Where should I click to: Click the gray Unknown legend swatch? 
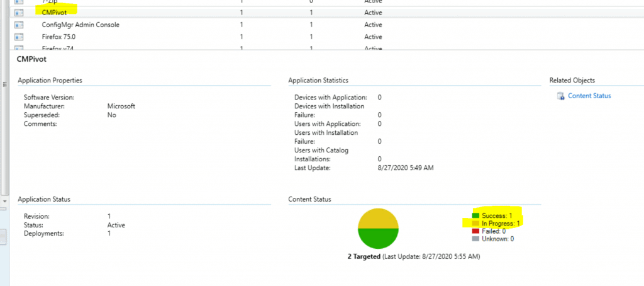click(475, 239)
